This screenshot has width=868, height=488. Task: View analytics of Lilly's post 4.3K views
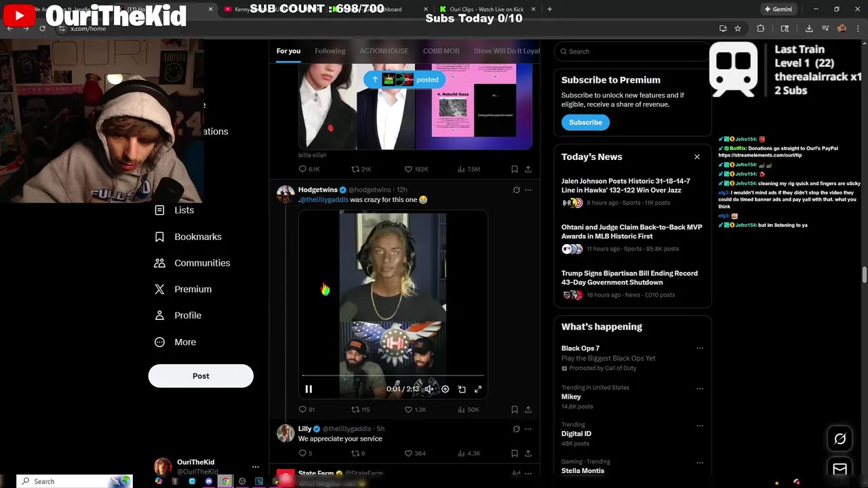[469, 453]
